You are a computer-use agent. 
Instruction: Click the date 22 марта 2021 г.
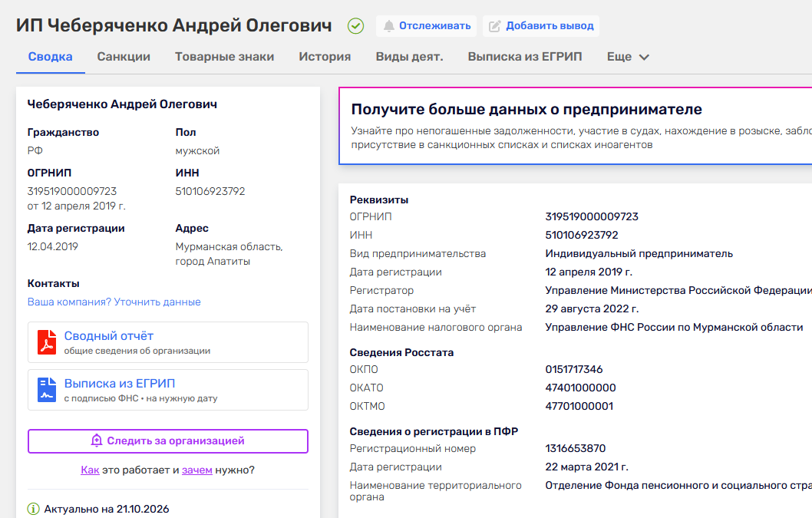point(586,467)
